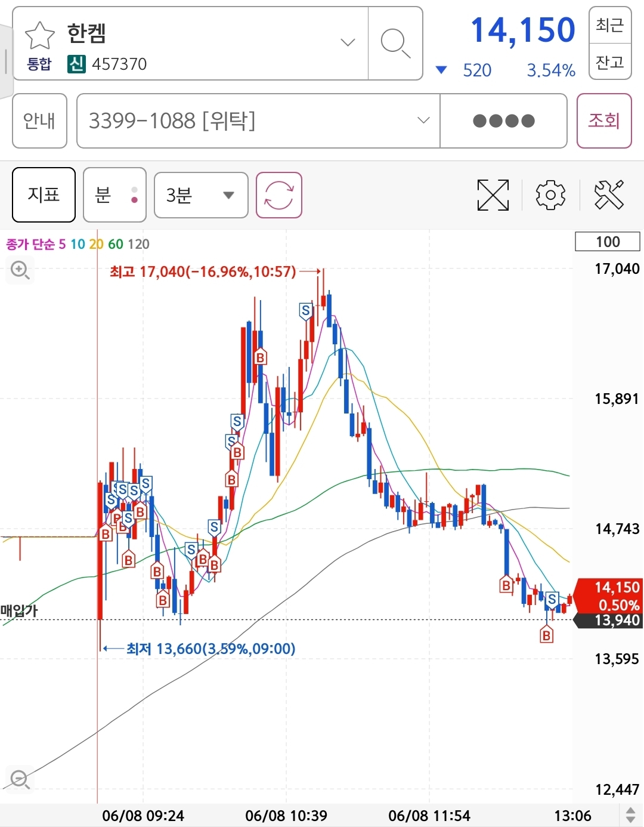
Task: Tap the 10 moving average label
Action: click(x=78, y=244)
